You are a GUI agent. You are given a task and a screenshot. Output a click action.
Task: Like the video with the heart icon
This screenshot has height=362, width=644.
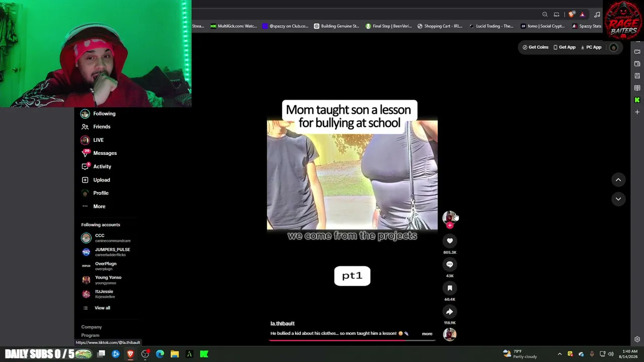[450, 241]
